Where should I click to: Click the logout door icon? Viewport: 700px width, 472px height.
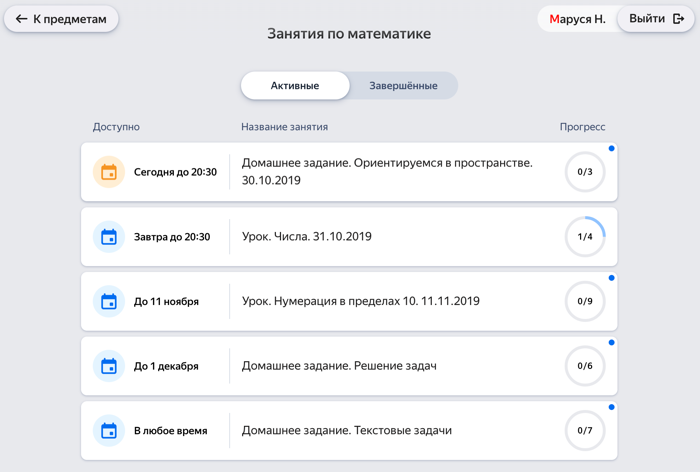click(679, 19)
